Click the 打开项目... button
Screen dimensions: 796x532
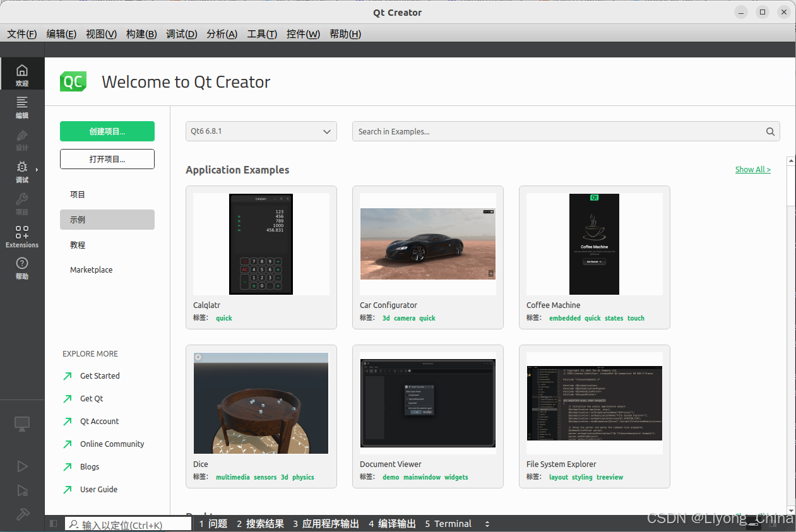click(x=107, y=159)
